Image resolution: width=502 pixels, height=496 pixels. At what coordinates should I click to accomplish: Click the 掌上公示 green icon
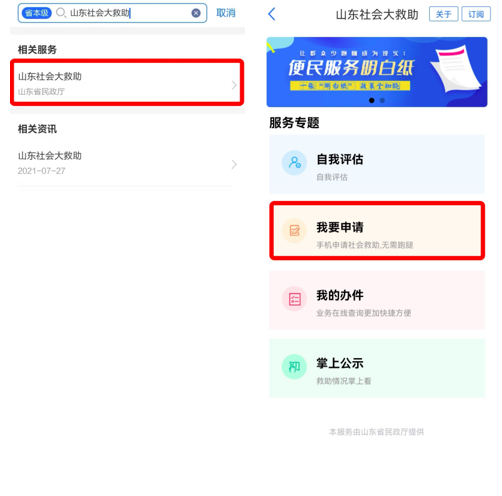pos(294,367)
